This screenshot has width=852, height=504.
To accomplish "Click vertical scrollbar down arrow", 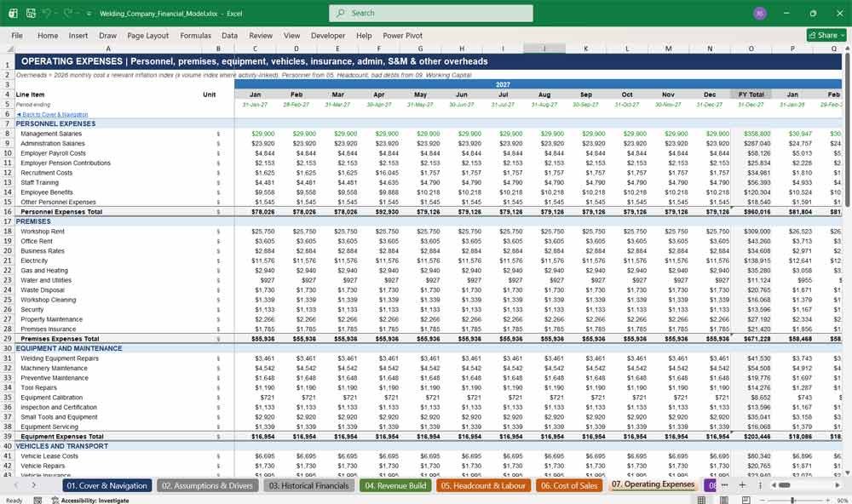I will point(847,472).
